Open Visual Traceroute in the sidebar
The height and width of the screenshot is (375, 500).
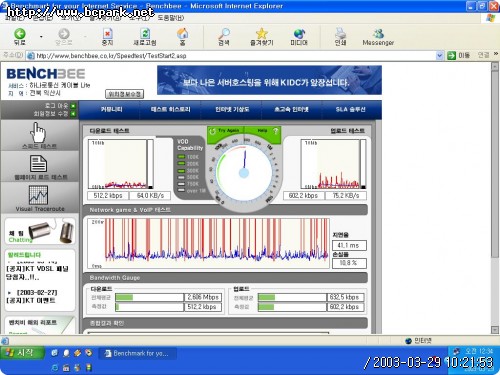(40, 198)
